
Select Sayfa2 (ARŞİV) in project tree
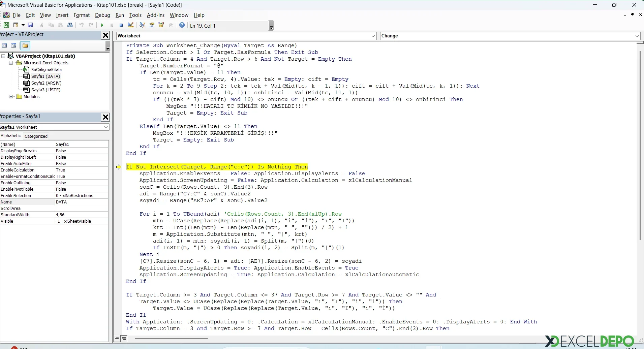click(x=46, y=83)
